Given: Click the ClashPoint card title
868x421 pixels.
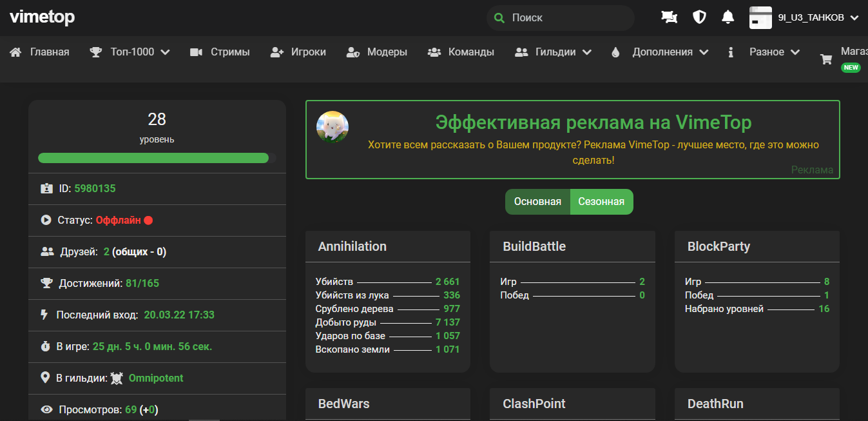Looking at the screenshot, I should pos(534,404).
